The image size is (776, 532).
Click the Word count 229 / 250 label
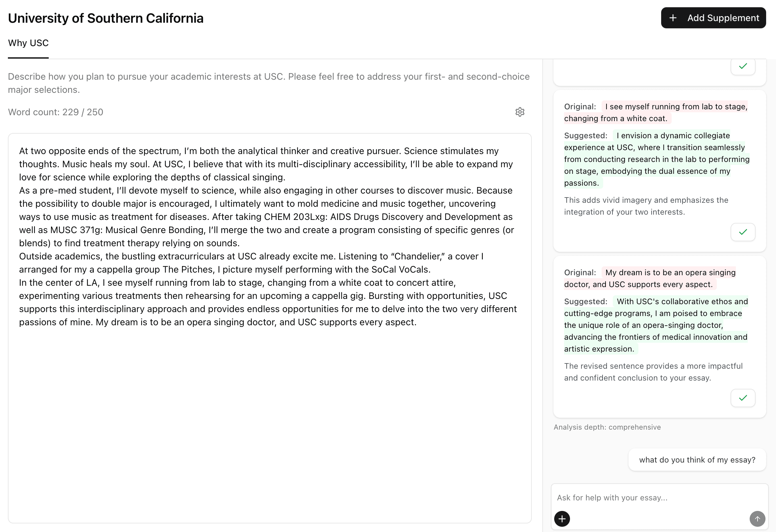[x=56, y=112]
